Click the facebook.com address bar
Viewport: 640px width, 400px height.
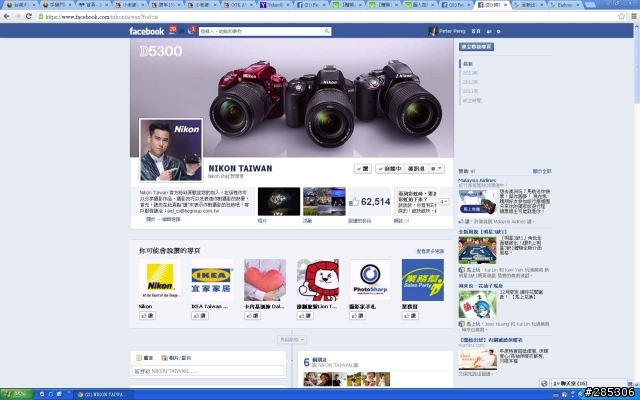pyautogui.click(x=327, y=17)
